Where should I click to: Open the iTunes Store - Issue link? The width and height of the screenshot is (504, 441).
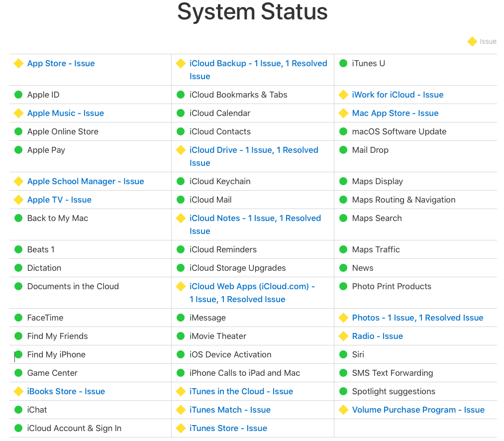(x=228, y=428)
